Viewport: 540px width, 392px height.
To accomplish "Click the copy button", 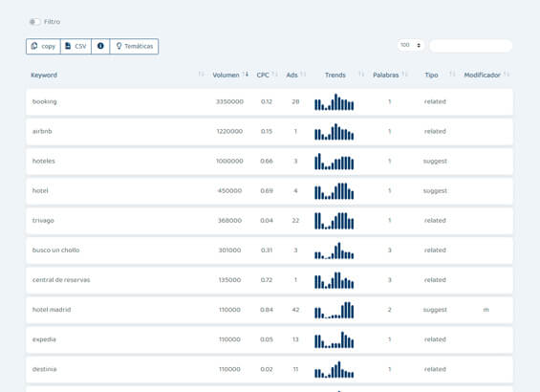I will [43, 46].
